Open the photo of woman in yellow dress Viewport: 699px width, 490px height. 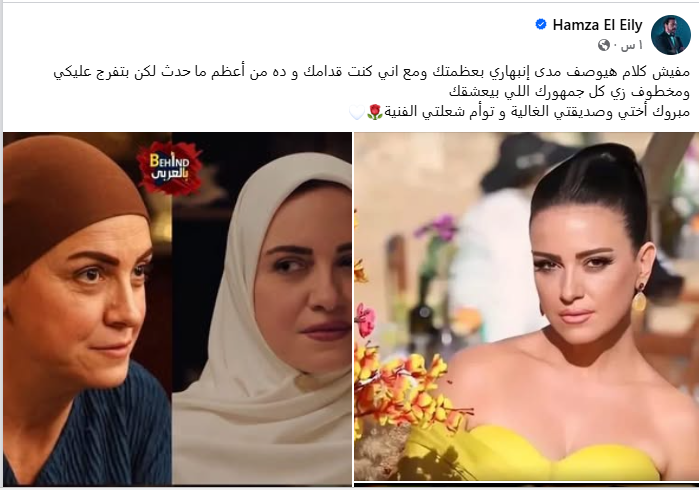tap(526, 306)
